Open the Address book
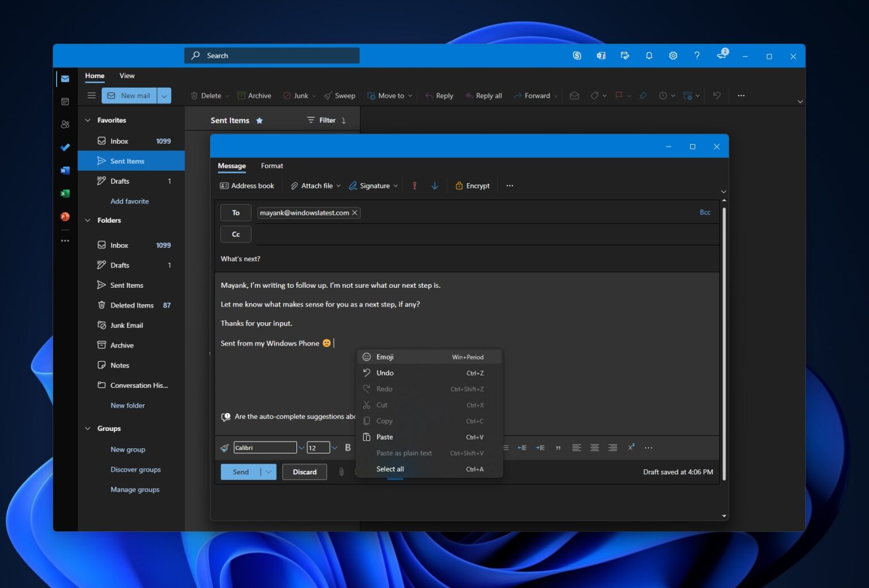This screenshot has height=588, width=869. pos(247,185)
